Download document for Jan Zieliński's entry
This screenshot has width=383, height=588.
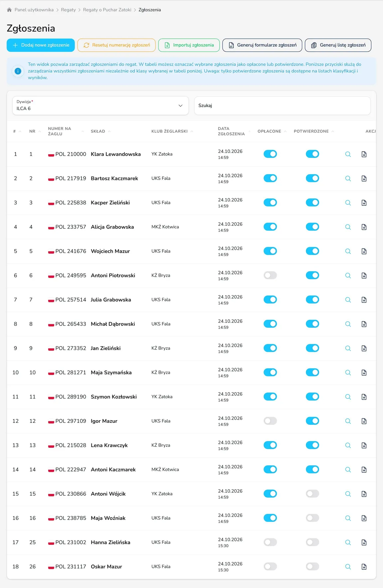[364, 348]
